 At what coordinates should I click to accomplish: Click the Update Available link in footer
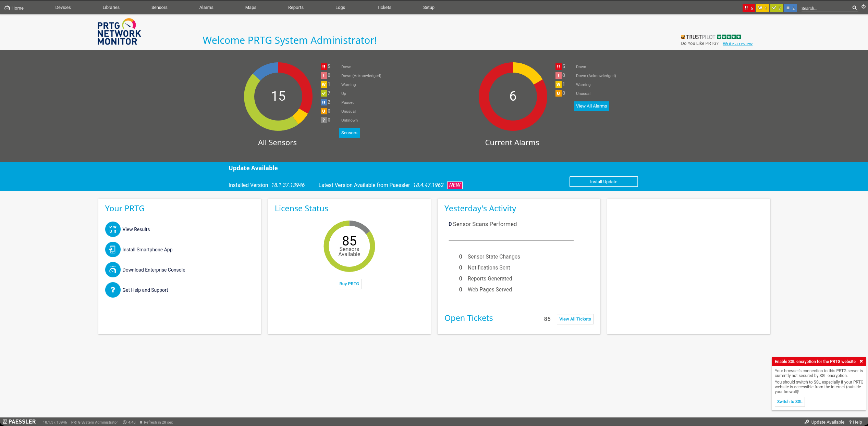point(824,422)
